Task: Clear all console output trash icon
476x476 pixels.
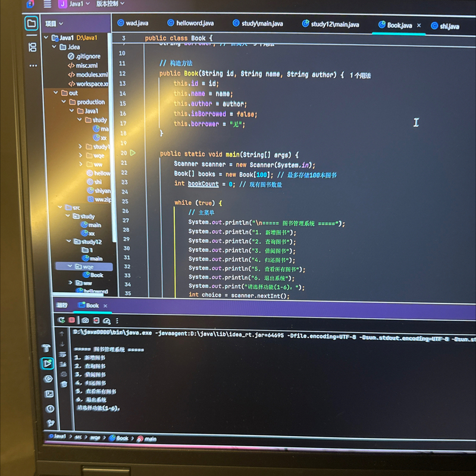Action: (64, 384)
